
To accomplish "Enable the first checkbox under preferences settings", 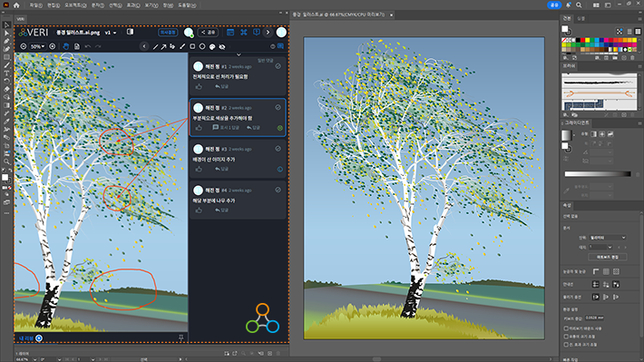I will (x=566, y=328).
